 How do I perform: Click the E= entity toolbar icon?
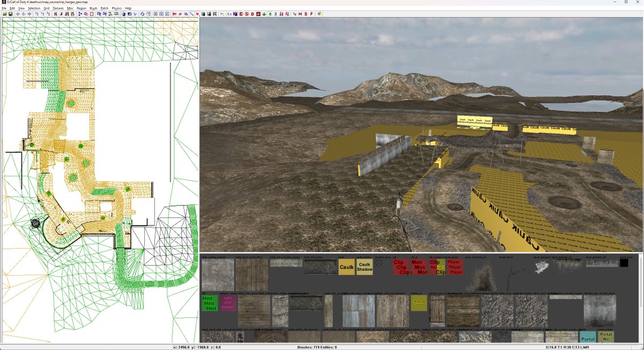[x=229, y=14]
